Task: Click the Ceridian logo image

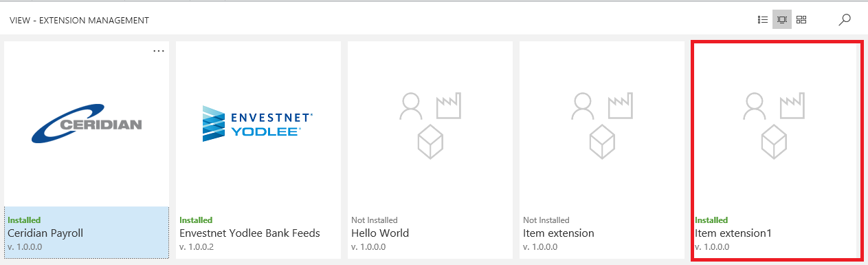Action: point(87,125)
